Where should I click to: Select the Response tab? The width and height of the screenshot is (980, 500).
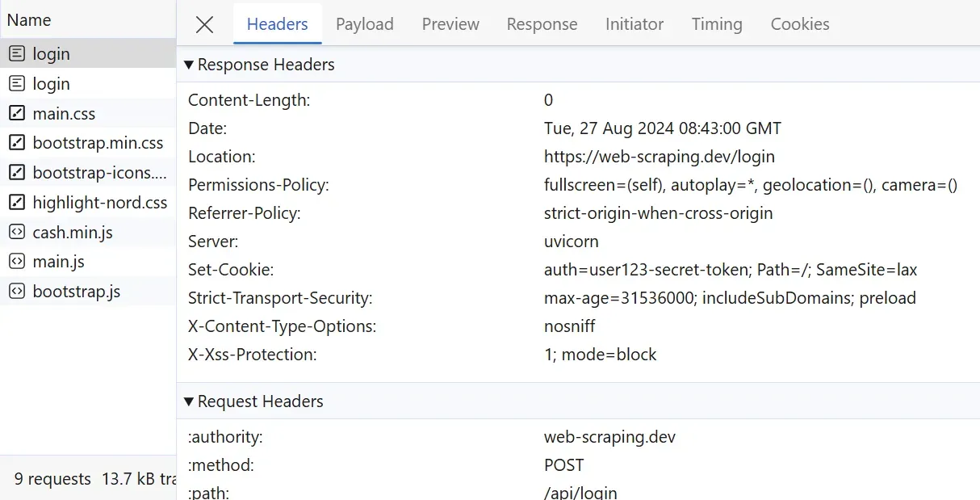[x=542, y=24]
